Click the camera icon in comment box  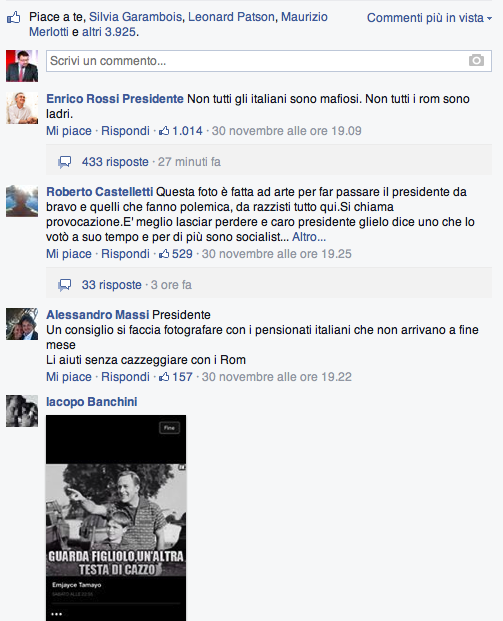476,60
